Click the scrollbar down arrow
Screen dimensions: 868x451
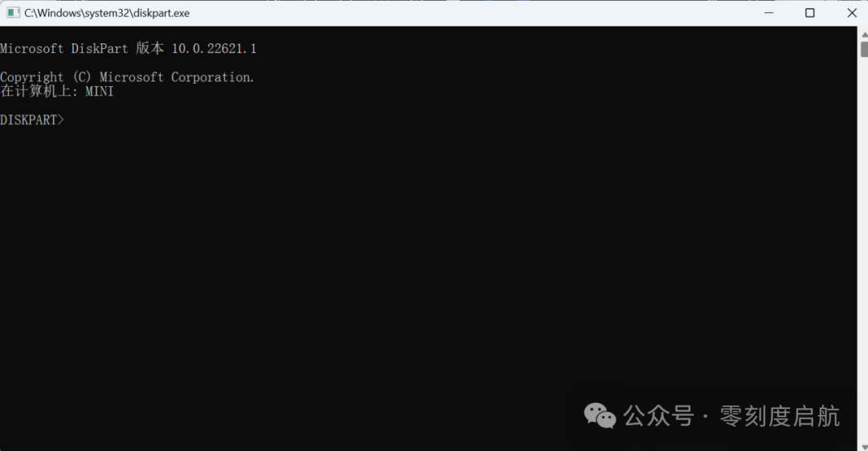[864, 446]
